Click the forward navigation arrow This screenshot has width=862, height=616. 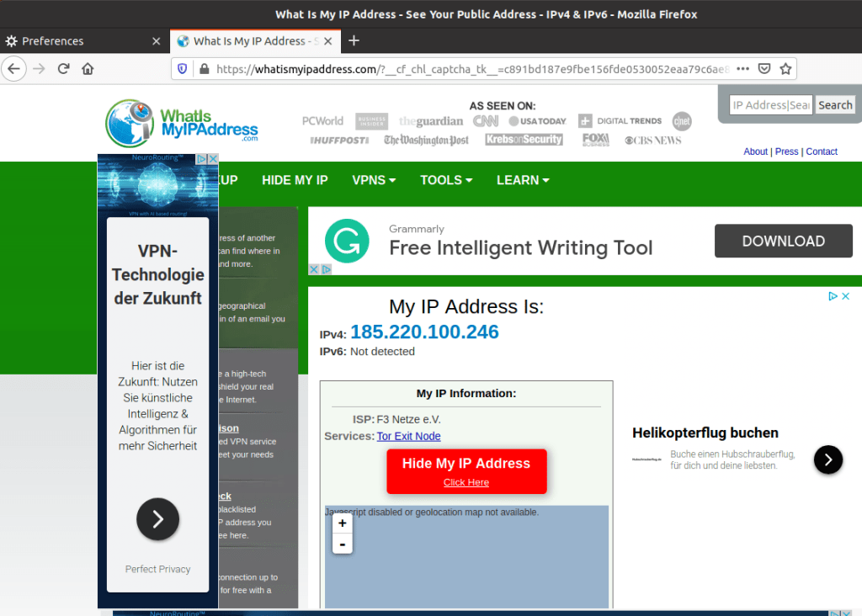39,69
